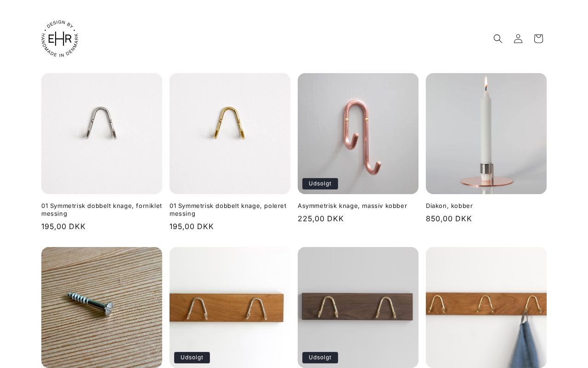Open the dark walnut hook rack image
This screenshot has height=368, width=588.
358,307
